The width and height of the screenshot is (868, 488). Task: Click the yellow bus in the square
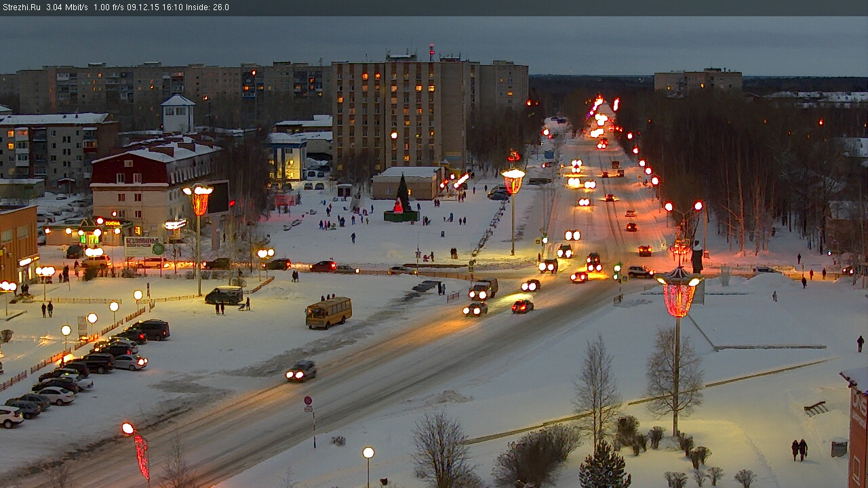click(x=329, y=312)
